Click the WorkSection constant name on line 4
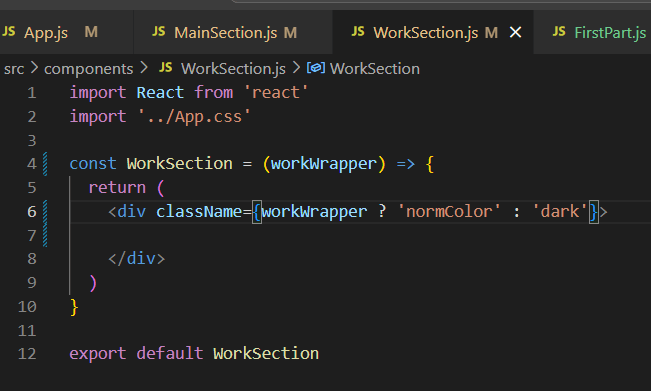Screen dimensions: 651x391 click(179, 164)
